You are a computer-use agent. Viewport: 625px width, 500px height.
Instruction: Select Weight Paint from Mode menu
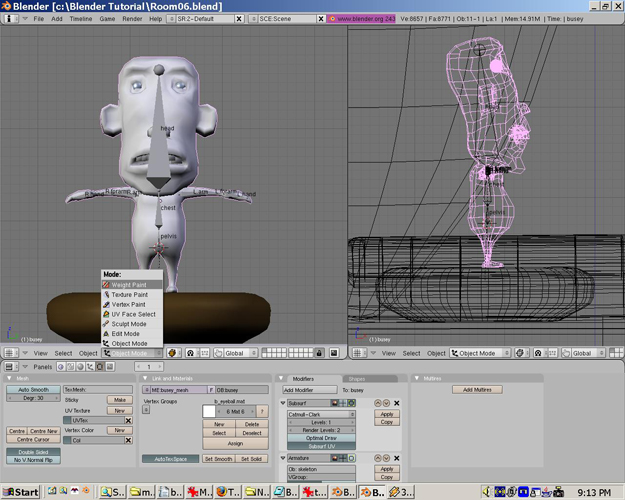(129, 285)
